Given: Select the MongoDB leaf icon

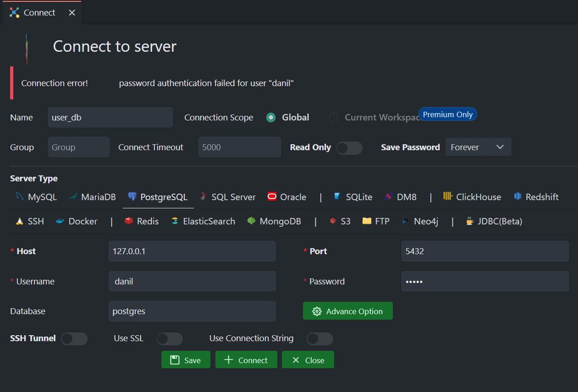Looking at the screenshot, I should pyautogui.click(x=251, y=221).
